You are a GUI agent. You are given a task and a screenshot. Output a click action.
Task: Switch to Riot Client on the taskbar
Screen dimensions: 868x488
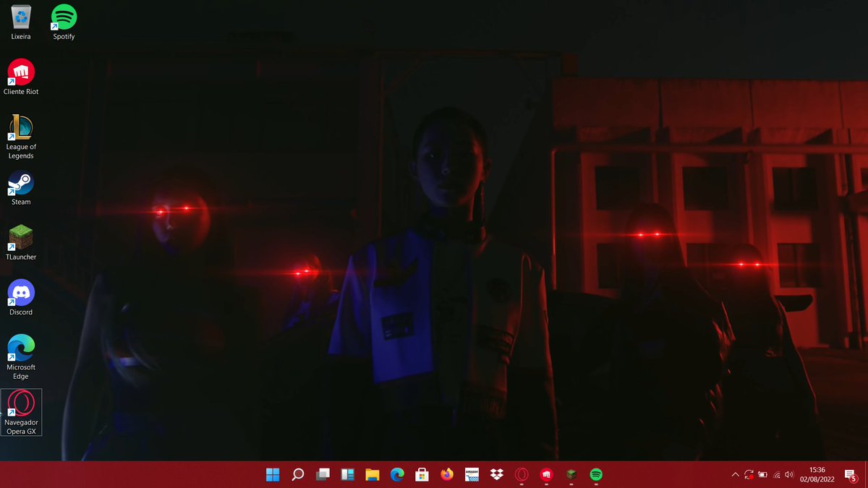[546, 475]
